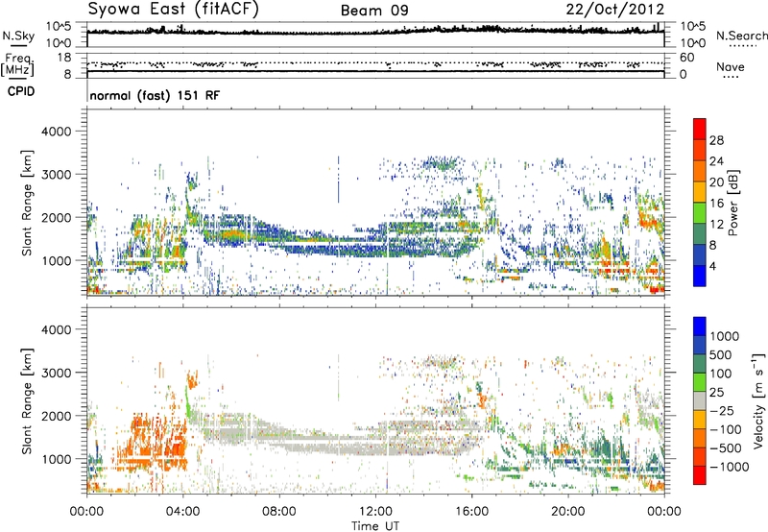Click the '1000' tick on Velocity scale
Image resolution: width=768 pixels, height=532 pixels.
click(724, 336)
